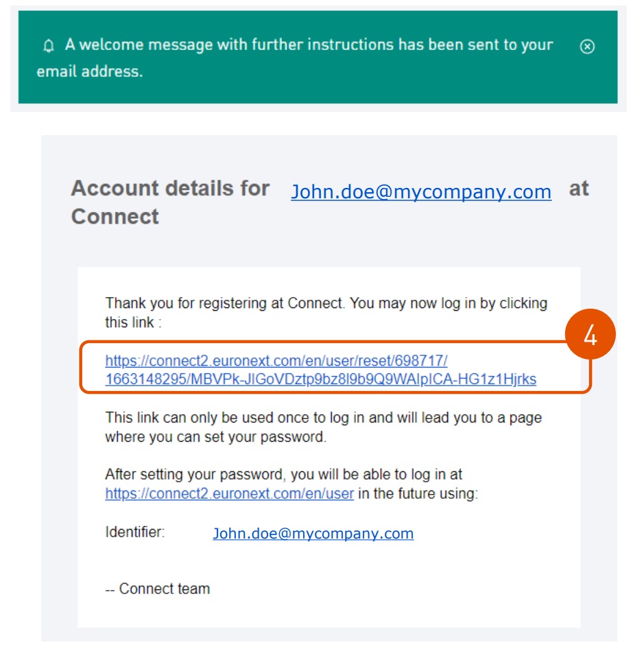The image size is (644, 649).
Task: Click the 'This link can only be used once' paragraph
Action: (323, 427)
